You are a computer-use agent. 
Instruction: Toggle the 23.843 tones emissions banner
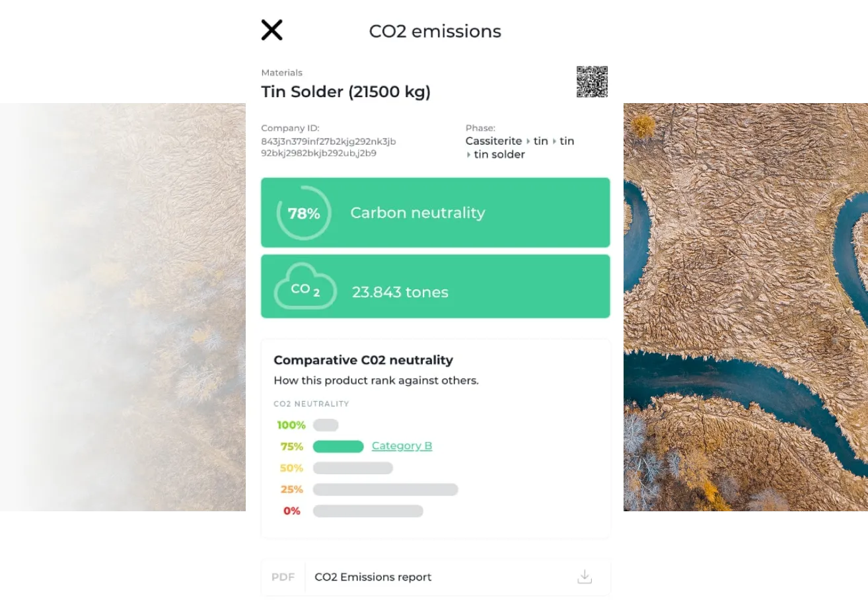(436, 286)
